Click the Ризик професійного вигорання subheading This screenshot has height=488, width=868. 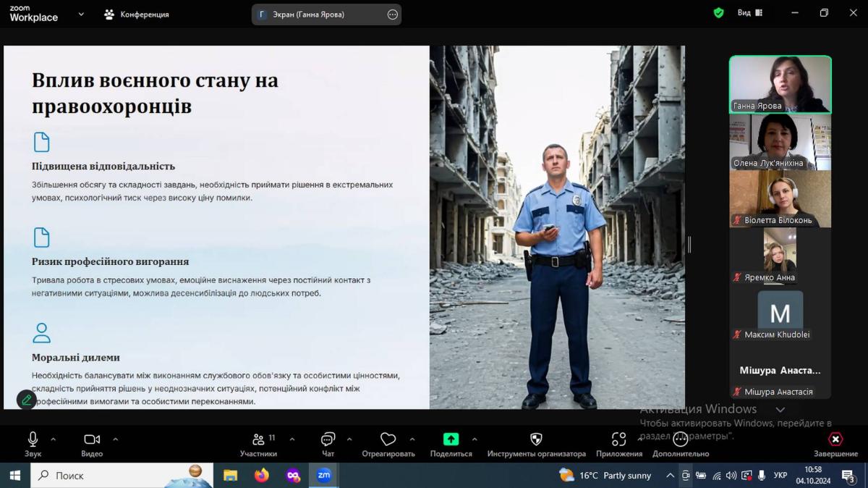(x=110, y=261)
